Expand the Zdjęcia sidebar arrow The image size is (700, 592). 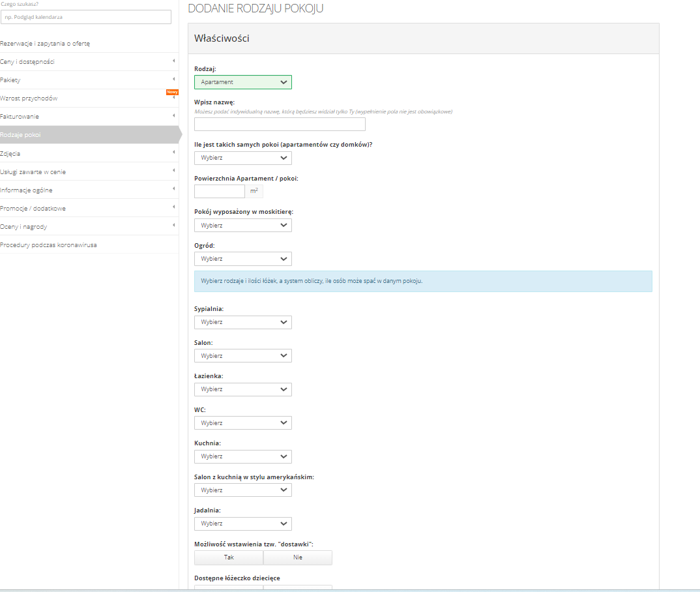pos(173,153)
